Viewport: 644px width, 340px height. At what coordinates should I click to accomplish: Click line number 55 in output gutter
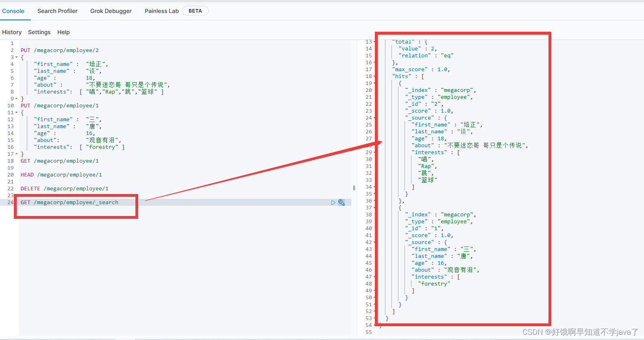point(368,332)
